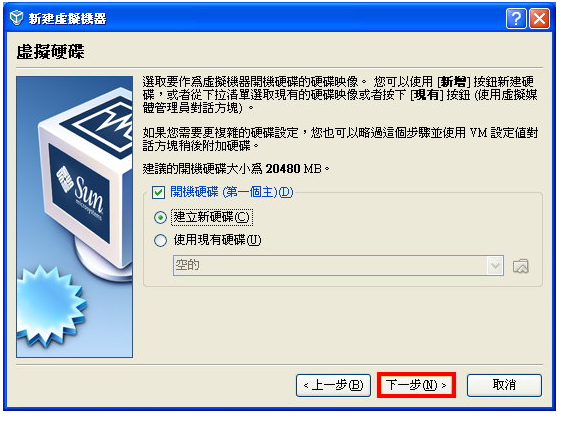Click the 新建虛擬機器 title bar text
567x422 pixels.
click(68, 18)
